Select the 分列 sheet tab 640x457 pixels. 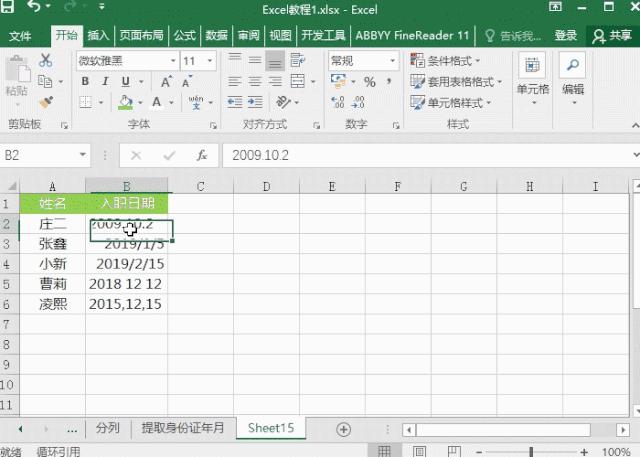(x=108, y=428)
